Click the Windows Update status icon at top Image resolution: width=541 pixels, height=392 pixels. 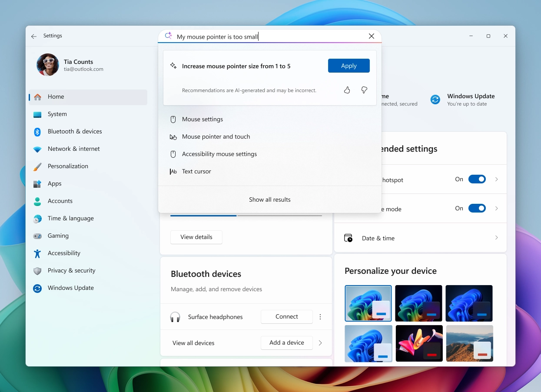tap(435, 100)
